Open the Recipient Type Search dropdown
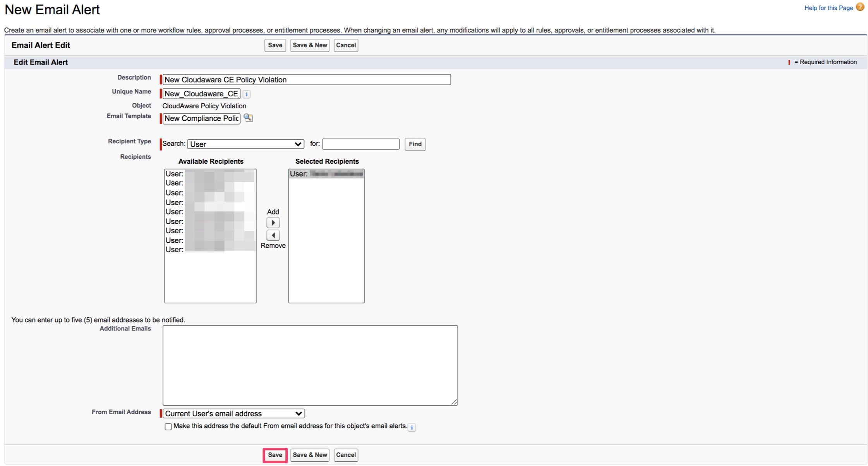 245,144
